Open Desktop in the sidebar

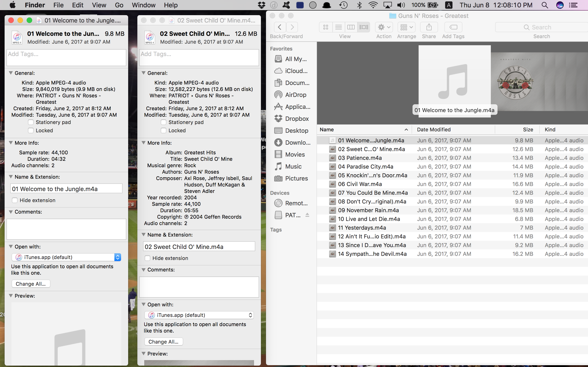pyautogui.click(x=291, y=131)
